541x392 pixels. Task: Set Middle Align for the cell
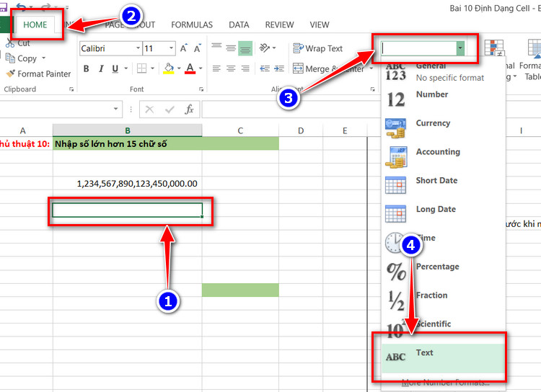(x=231, y=48)
